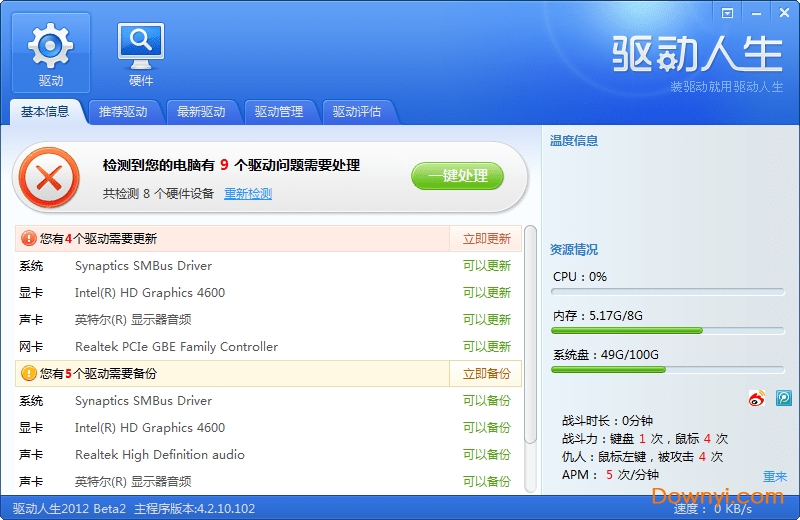Click the 速度 0 KB/s status text

pyautogui.click(x=713, y=509)
